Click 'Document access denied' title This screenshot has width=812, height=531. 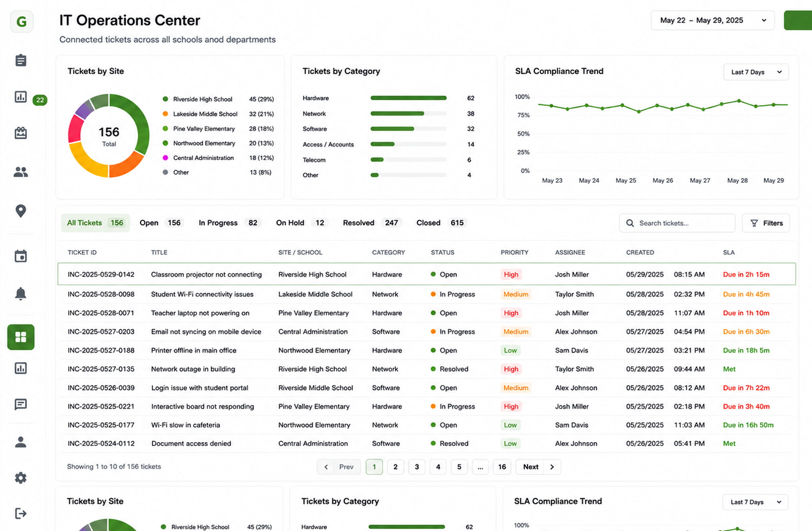pos(191,444)
